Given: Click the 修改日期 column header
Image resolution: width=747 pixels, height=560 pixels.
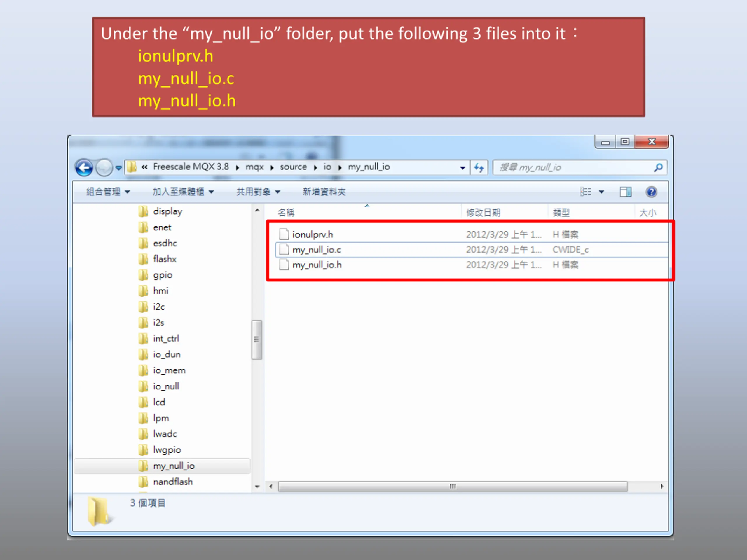Looking at the screenshot, I should pos(483,213).
